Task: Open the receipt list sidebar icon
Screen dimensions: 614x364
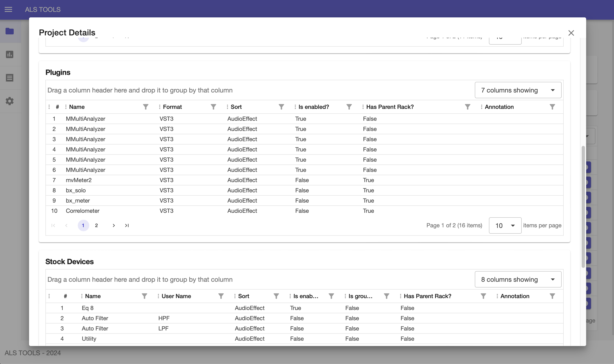Action: pyautogui.click(x=10, y=78)
